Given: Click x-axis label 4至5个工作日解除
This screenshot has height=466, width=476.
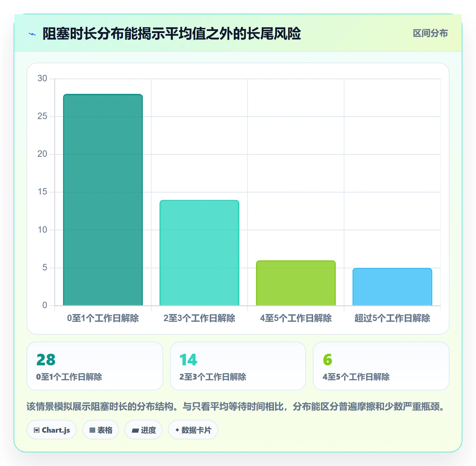Looking at the screenshot, I should coord(296,318).
